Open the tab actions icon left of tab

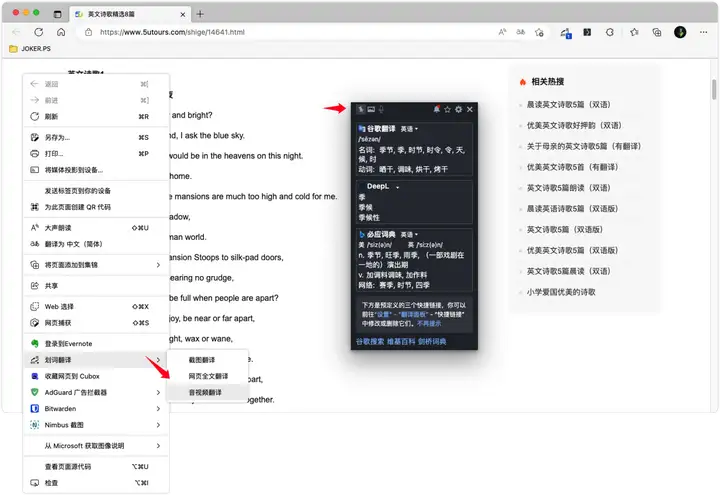(57, 14)
